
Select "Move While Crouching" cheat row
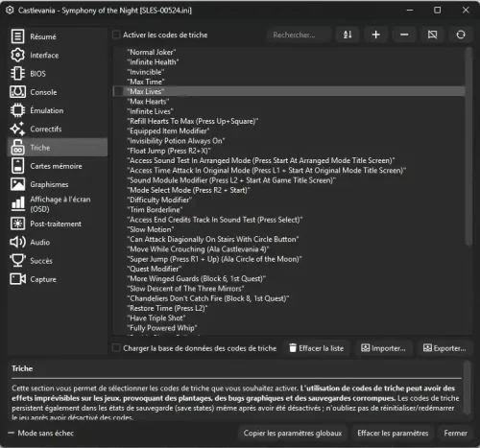click(289, 249)
